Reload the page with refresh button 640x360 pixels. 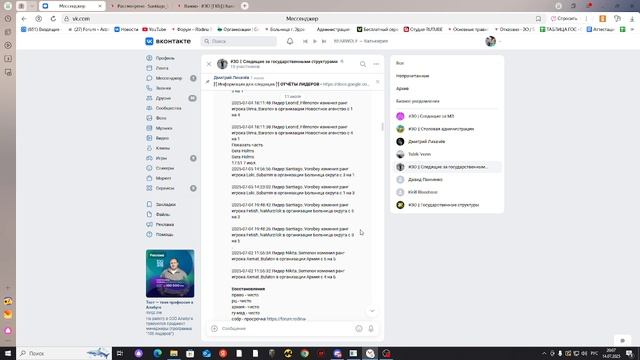click(x=53, y=19)
